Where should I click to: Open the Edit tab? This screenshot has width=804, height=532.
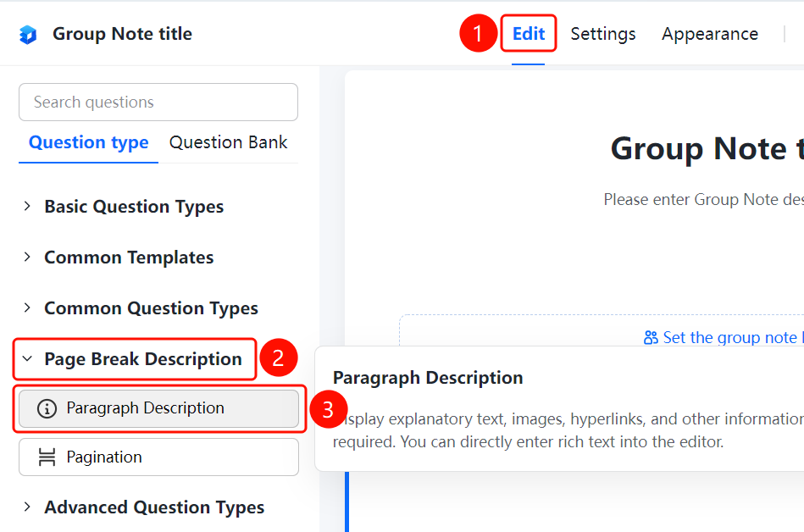(528, 34)
